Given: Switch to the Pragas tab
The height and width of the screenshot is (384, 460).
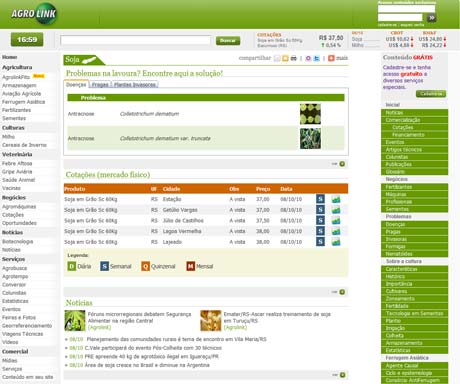Looking at the screenshot, I should click(100, 85).
